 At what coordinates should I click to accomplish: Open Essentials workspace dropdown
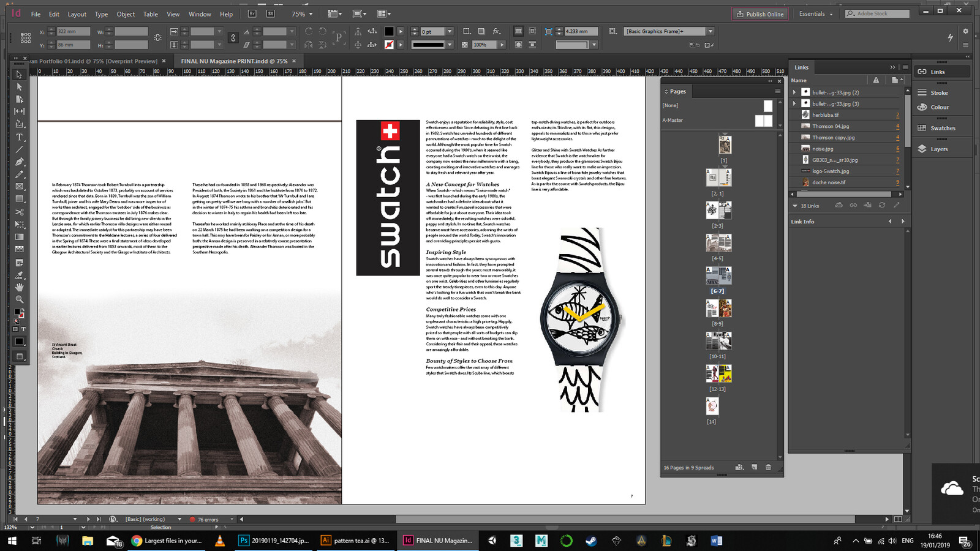[816, 14]
